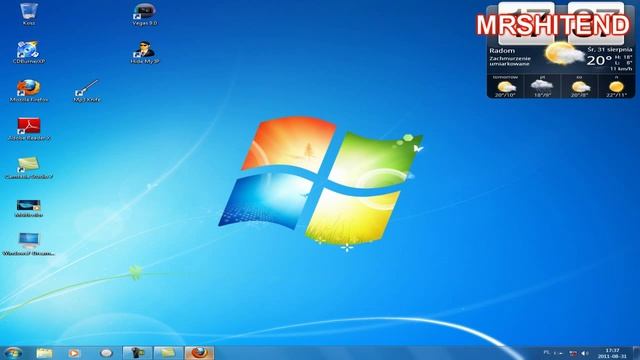Click current weather sun-and-cloud icon in gadget
Image resolution: width=640 pixels, height=360 pixels.
point(564,53)
